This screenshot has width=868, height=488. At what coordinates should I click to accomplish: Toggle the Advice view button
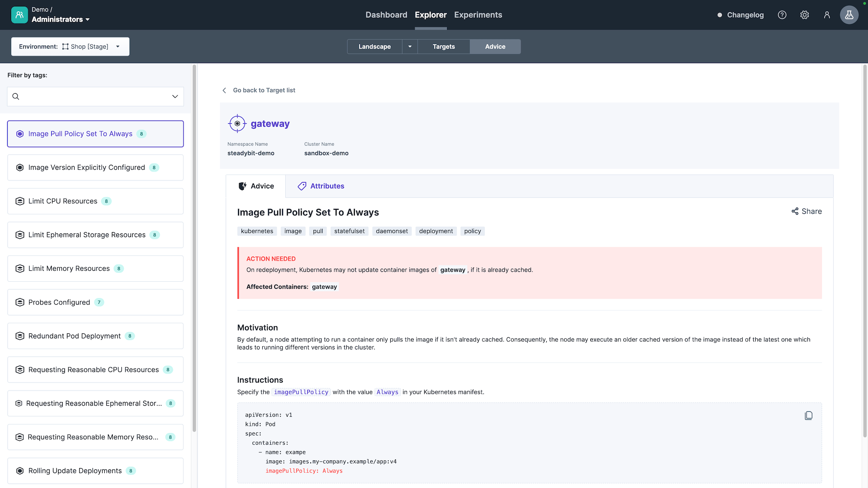click(x=495, y=47)
